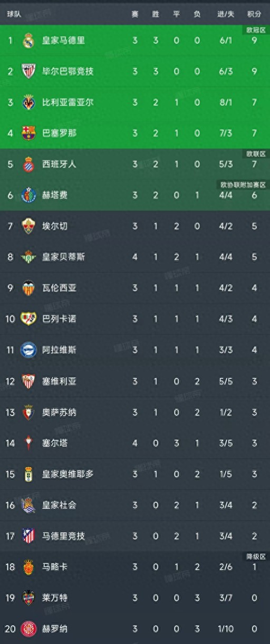270x644 pixels.
Task: Click the Espanyol crest icon
Action: click(28, 164)
